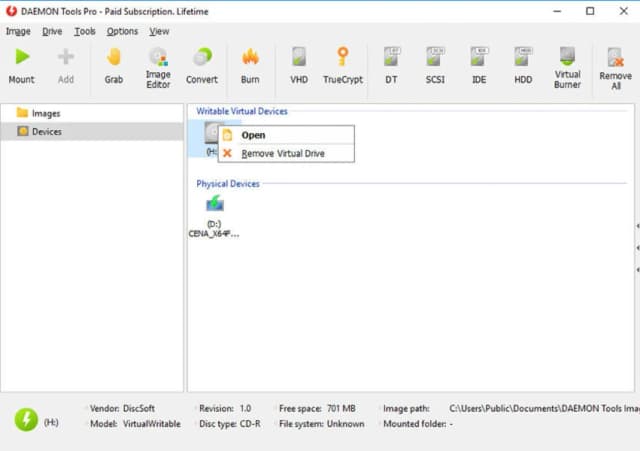
Task: Click the Writable Virtual Devices heading
Action: coord(242,111)
